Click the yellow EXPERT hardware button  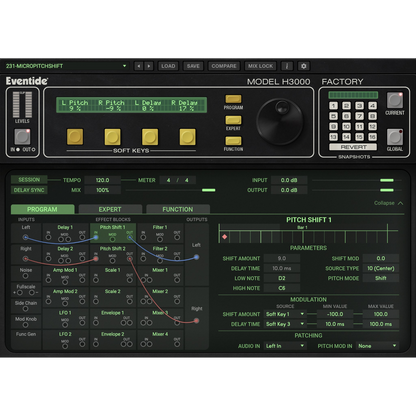233,120
